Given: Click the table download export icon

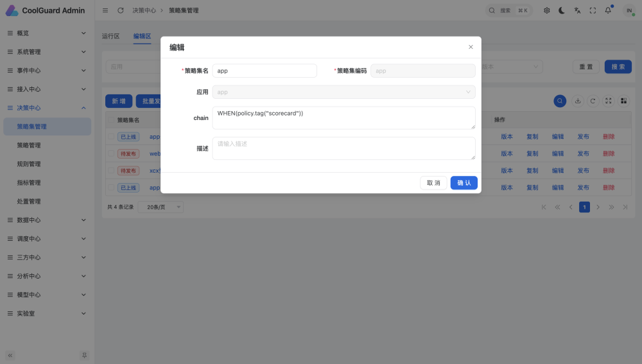Looking at the screenshot, I should [578, 101].
